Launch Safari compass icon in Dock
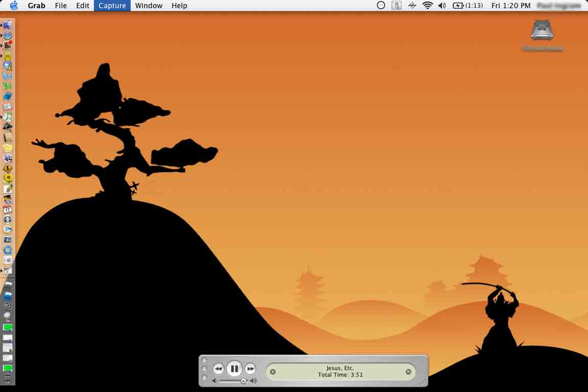 coord(8,36)
